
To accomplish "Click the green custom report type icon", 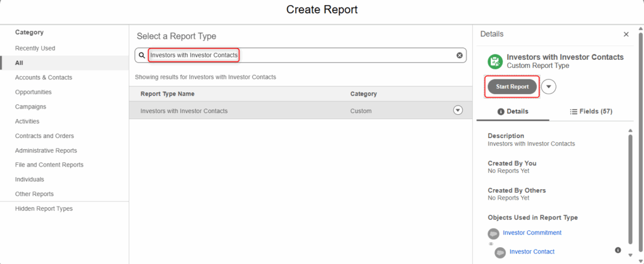I will pyautogui.click(x=495, y=62).
